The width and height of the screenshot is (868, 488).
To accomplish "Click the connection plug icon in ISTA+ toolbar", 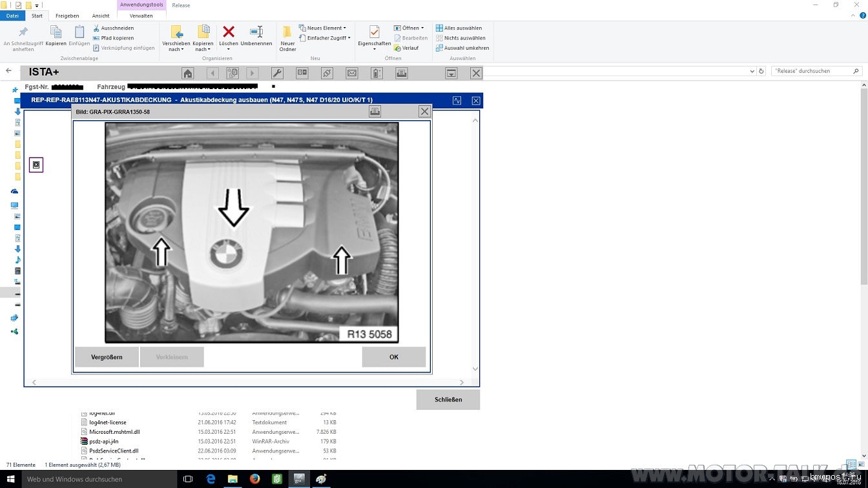I will click(327, 74).
